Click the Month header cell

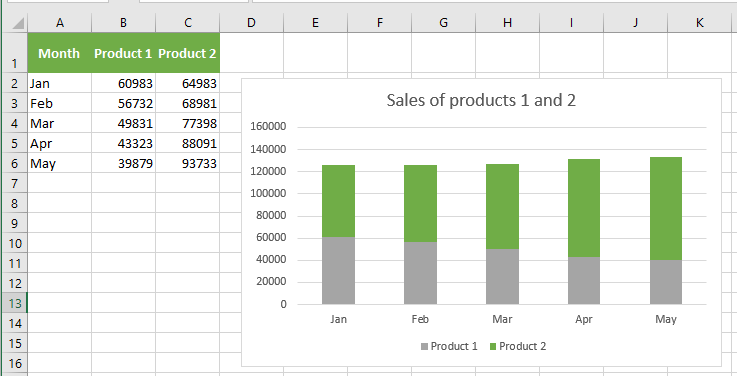click(x=59, y=53)
